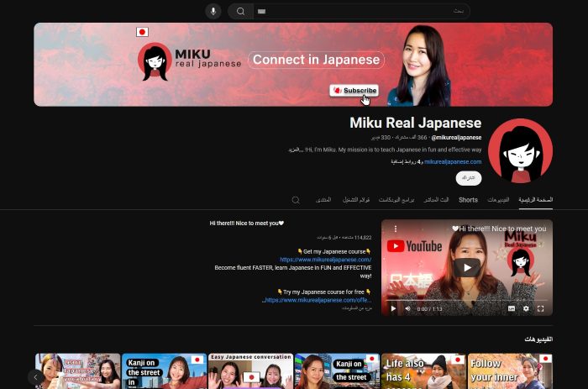The image size is (588, 389).
Task: Open 'Easy Japanese conversation' video thumbnail
Action: pos(250,371)
